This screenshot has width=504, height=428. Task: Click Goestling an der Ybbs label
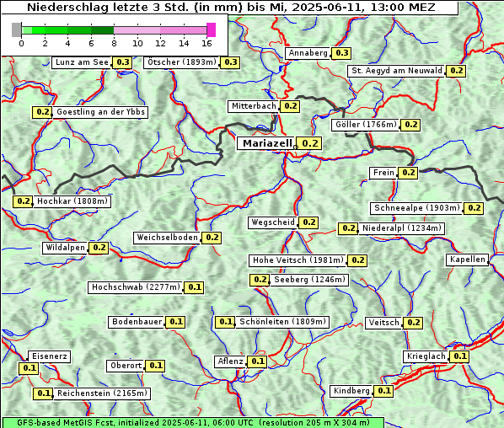coord(100,112)
